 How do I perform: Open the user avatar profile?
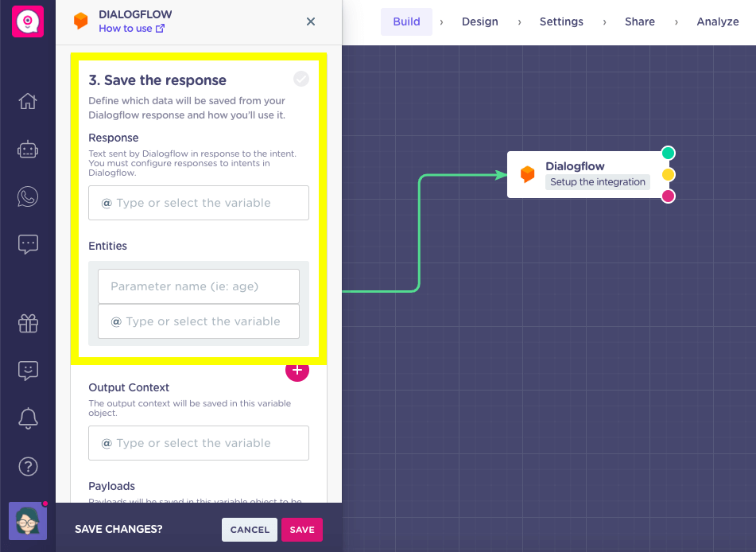(x=28, y=521)
